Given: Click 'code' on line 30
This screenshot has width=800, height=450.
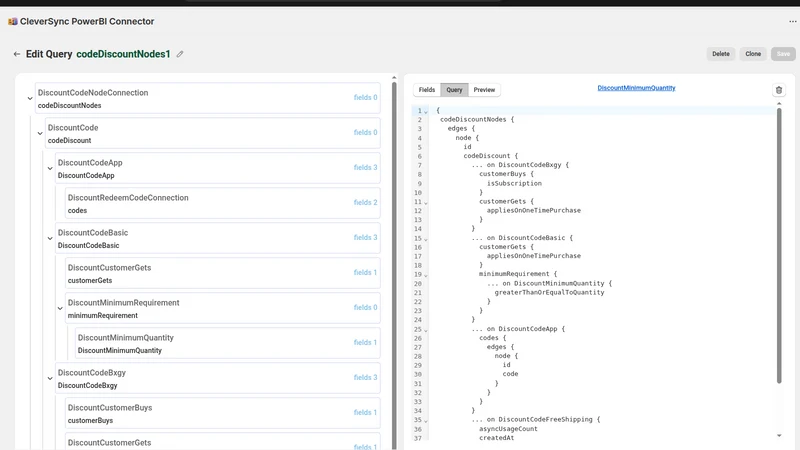Looking at the screenshot, I should 510,374.
